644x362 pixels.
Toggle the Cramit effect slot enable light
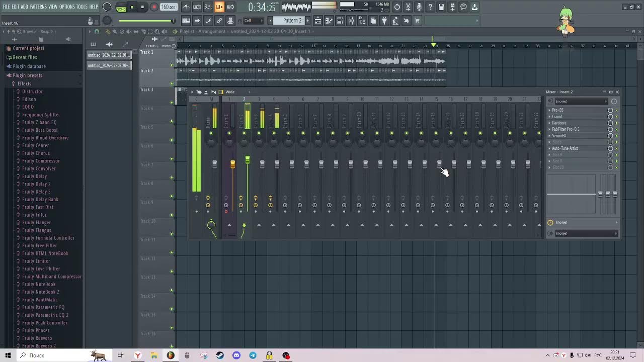(x=616, y=117)
